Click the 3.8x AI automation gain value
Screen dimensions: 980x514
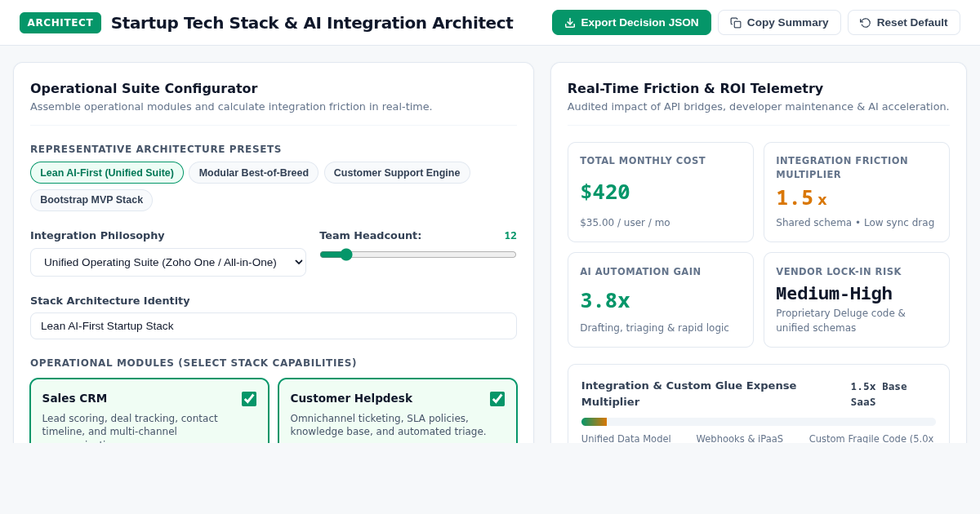click(605, 301)
